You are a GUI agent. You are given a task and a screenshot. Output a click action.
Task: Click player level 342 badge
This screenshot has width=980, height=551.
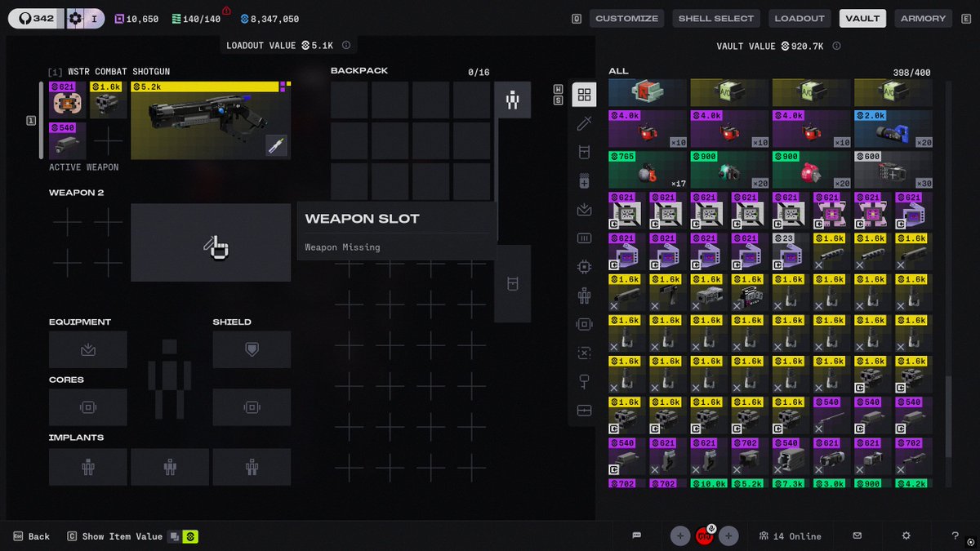36,18
